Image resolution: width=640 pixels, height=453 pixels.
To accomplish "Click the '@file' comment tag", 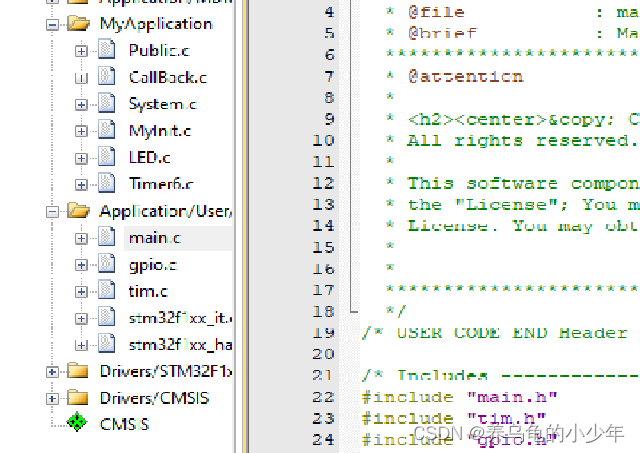I will pyautogui.click(x=436, y=12).
